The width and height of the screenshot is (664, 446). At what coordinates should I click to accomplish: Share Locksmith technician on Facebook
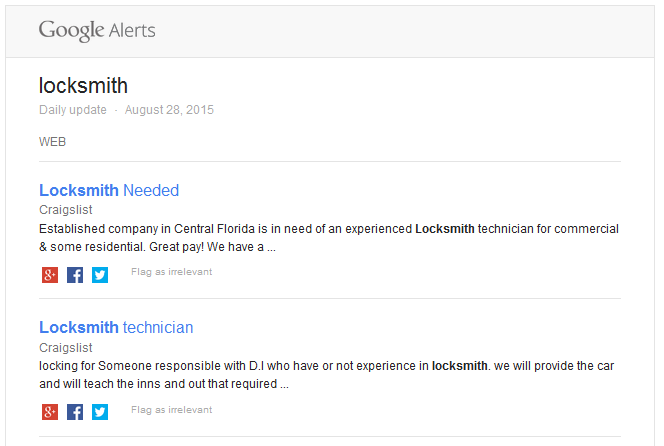pyautogui.click(x=75, y=412)
